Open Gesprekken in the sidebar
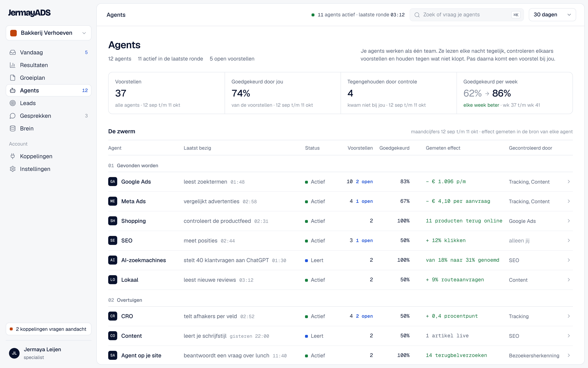This screenshot has height=368, width=588. 49,116
